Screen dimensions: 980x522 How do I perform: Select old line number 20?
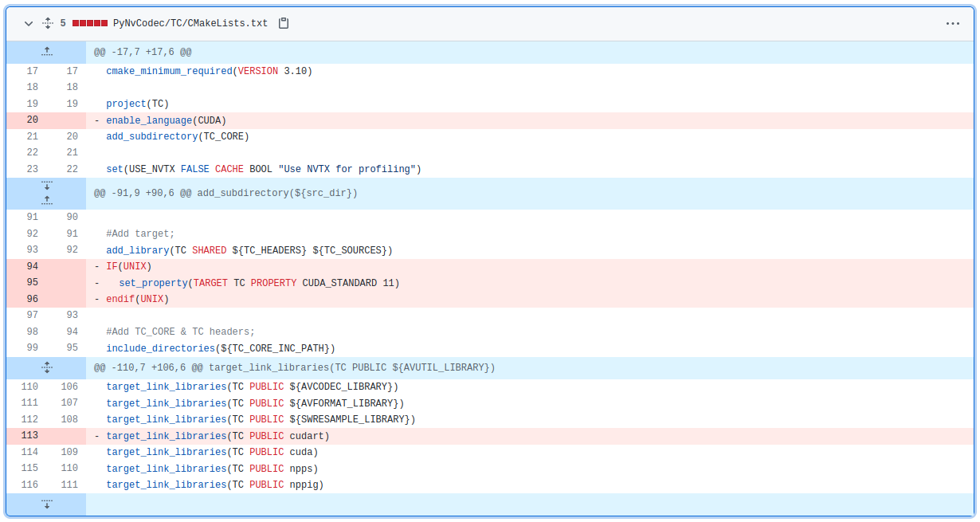pyautogui.click(x=32, y=120)
